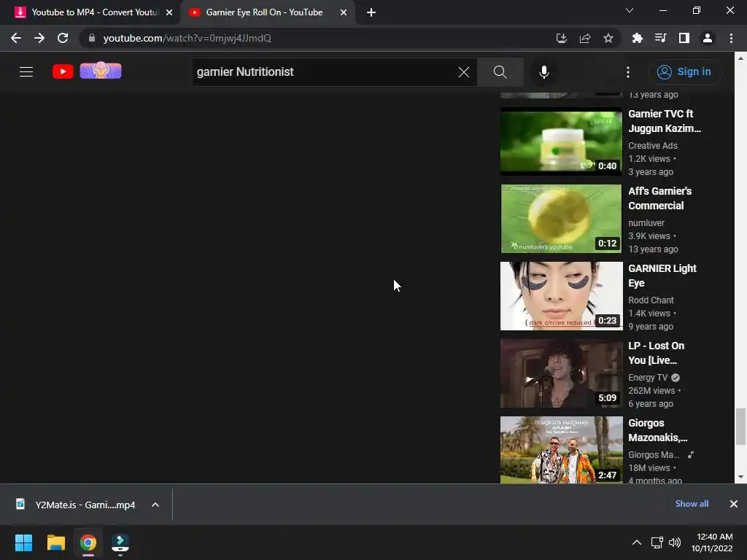Open Chrome extensions puzzle icon
The width and height of the screenshot is (747, 560).
coord(637,38)
